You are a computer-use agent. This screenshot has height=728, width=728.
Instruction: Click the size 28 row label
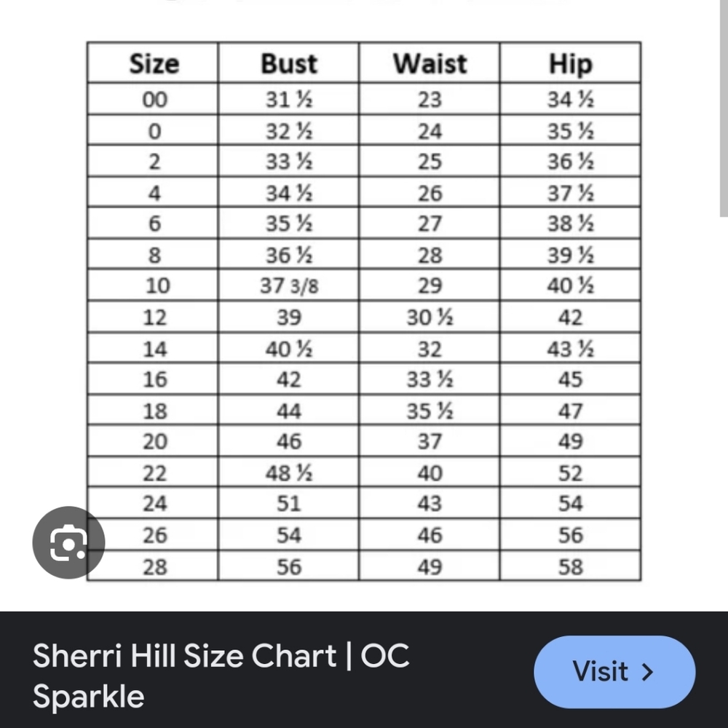(x=153, y=566)
